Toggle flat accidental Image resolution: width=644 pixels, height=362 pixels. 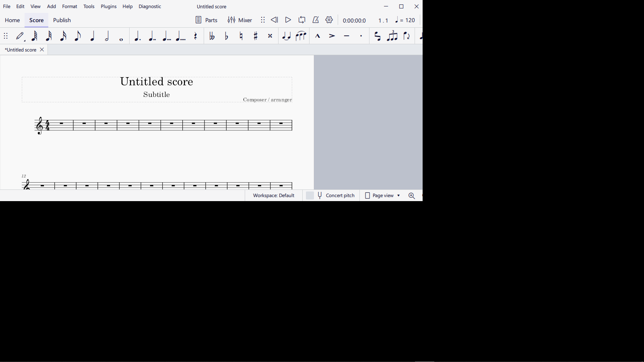[x=227, y=36]
